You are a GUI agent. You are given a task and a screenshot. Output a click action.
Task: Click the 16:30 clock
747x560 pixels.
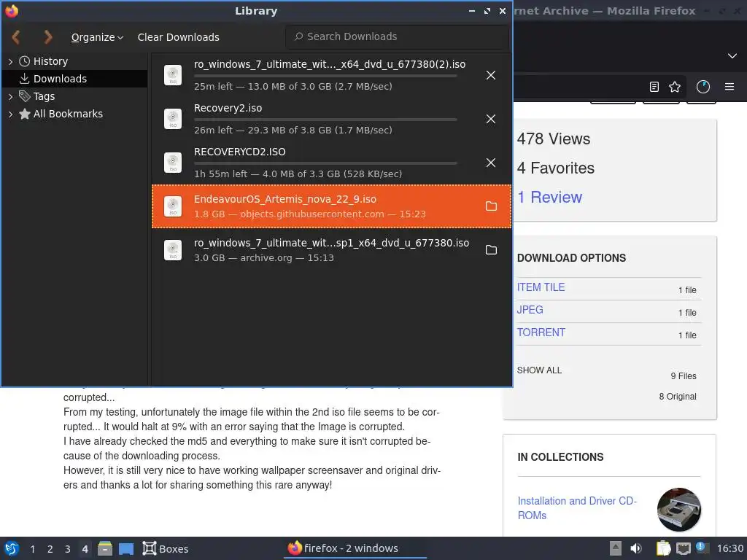(x=729, y=548)
